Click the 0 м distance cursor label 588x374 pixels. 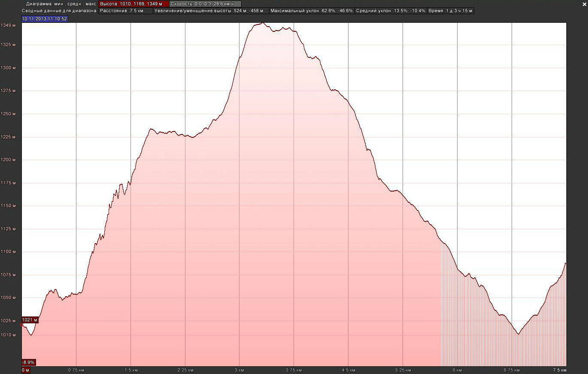click(26, 370)
